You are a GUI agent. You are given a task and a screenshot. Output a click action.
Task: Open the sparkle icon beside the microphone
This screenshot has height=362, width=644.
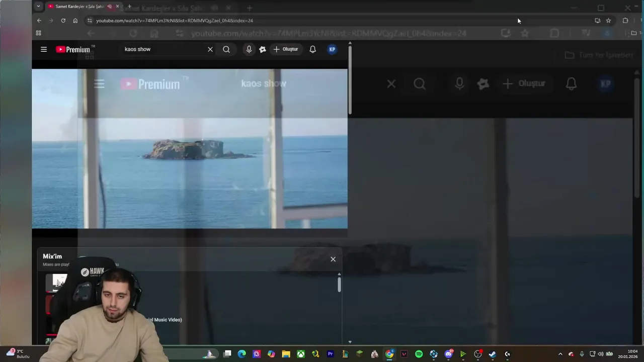[x=262, y=49]
